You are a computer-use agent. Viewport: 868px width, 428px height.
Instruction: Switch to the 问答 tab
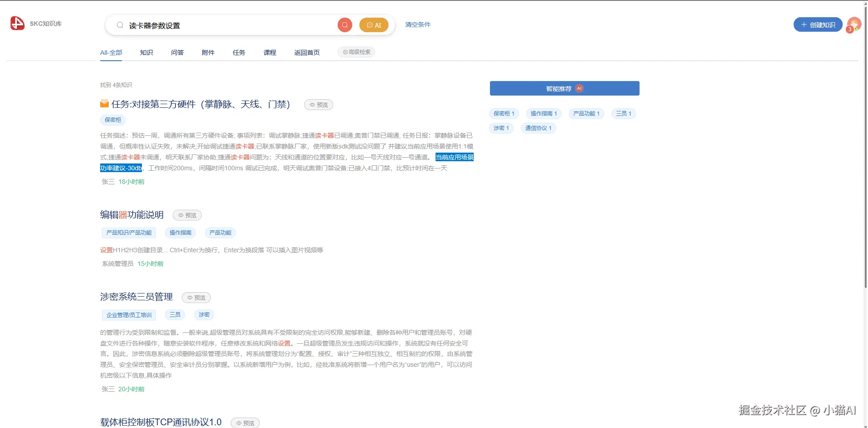coord(177,52)
